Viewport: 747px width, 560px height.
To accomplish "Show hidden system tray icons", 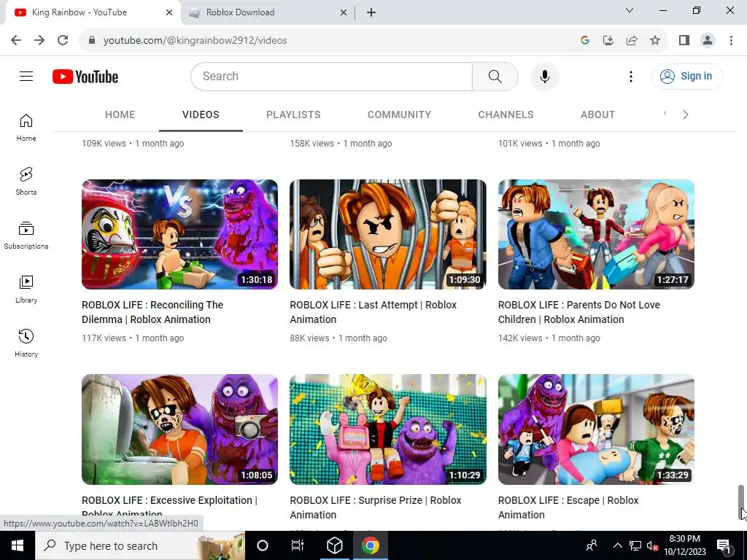I will [617, 545].
